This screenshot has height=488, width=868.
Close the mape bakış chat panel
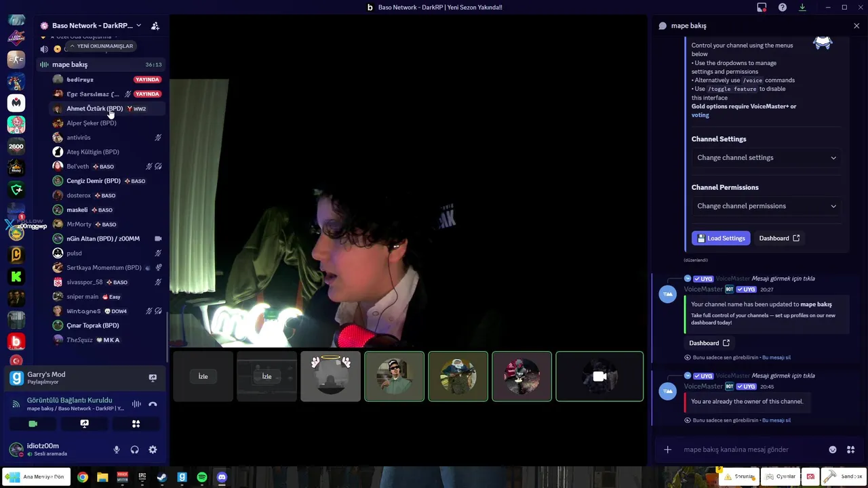coord(856,26)
